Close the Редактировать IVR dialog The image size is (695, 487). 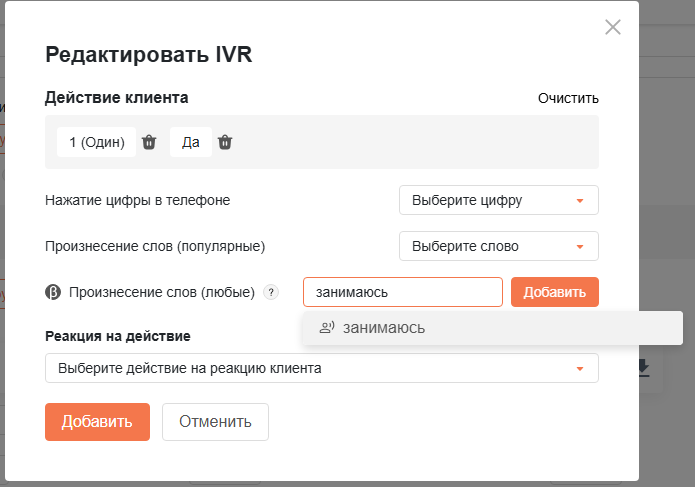[x=613, y=27]
